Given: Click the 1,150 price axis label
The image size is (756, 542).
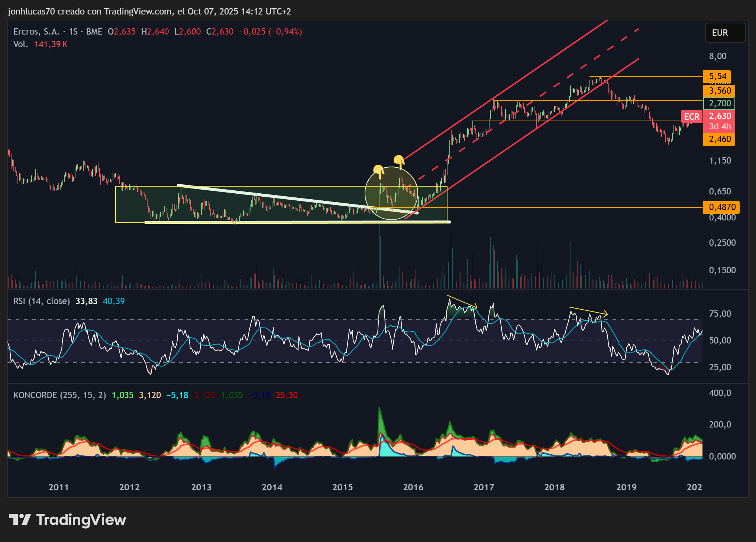Looking at the screenshot, I should [720, 161].
